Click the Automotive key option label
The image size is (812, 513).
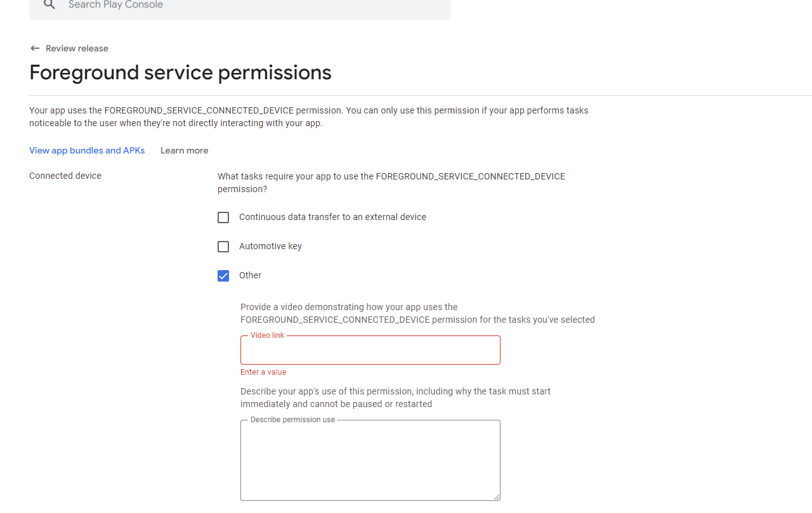click(x=270, y=246)
